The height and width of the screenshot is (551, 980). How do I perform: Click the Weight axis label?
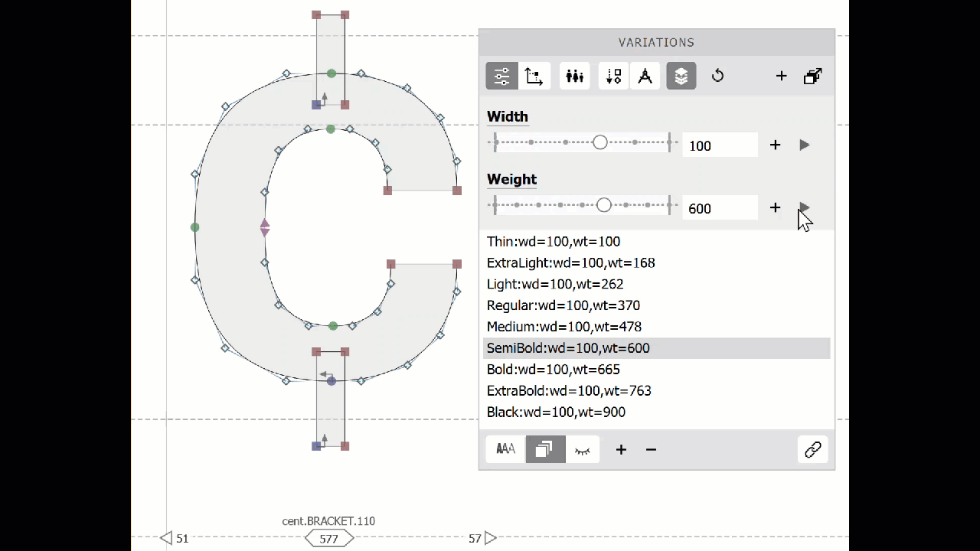[x=511, y=179]
